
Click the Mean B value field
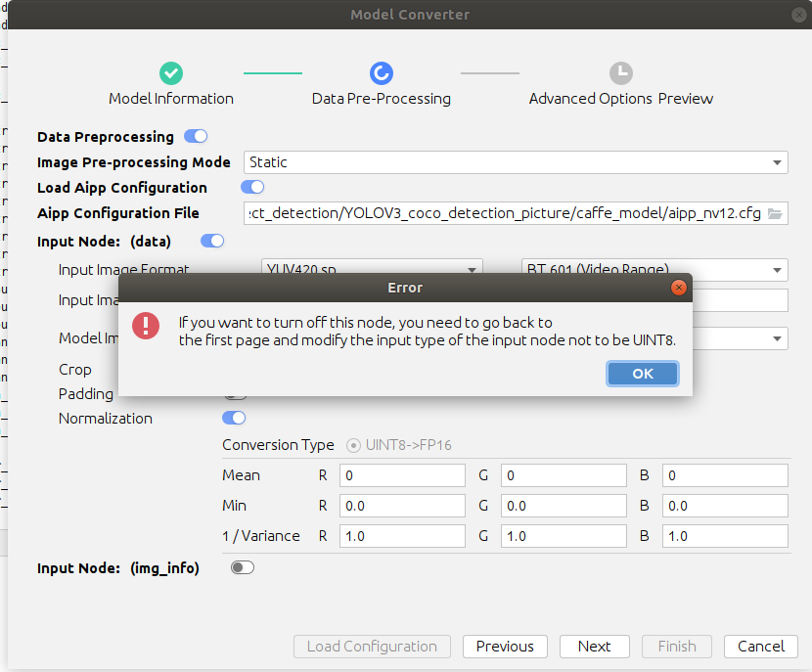[x=726, y=475]
